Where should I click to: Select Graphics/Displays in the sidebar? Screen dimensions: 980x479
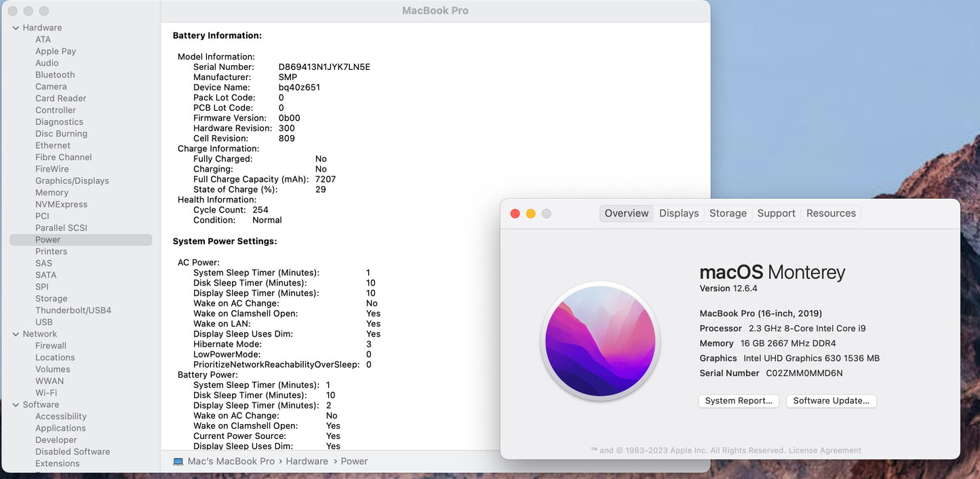72,180
